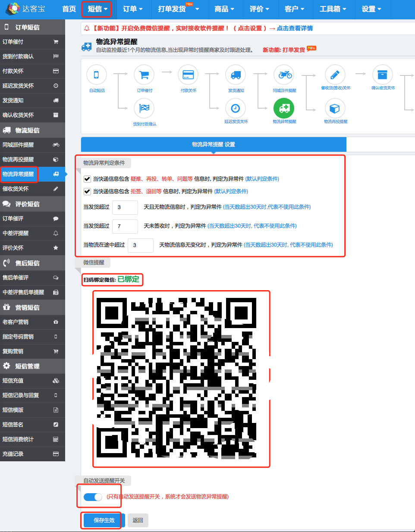Open the 物流再投提醒 box icon in flow
Screen dimensions: 415x532
click(x=335, y=108)
